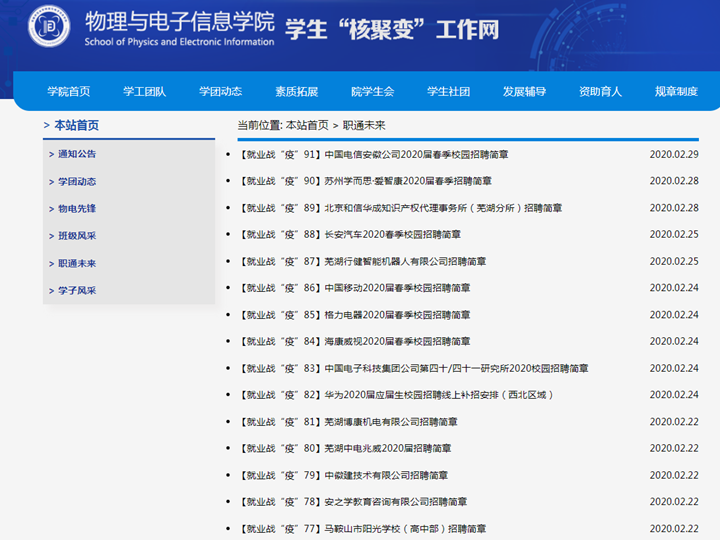720x540 pixels.
Task: Click 学子风采 in the left sidebar
Action: coord(77,291)
